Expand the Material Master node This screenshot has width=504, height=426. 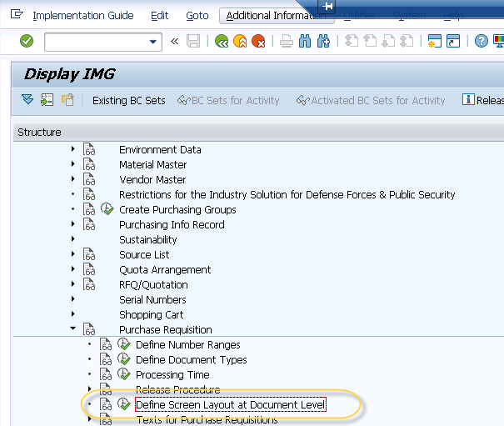(x=73, y=165)
